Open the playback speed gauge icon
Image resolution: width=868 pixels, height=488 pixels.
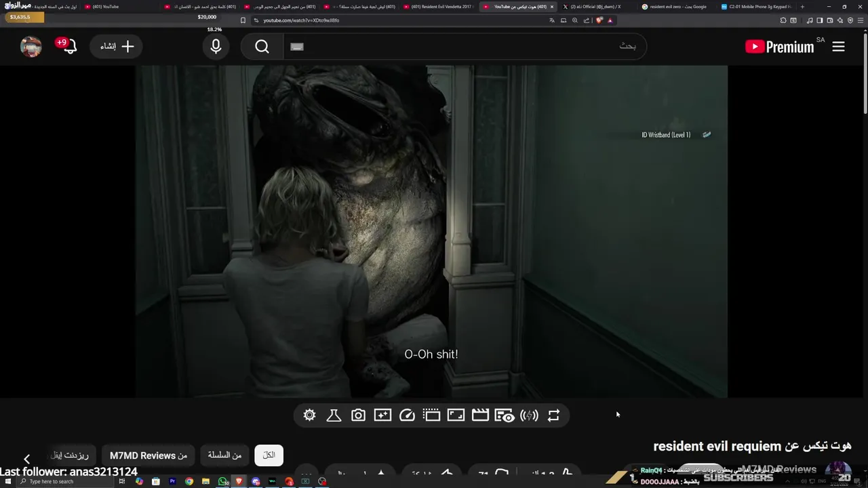pos(407,415)
